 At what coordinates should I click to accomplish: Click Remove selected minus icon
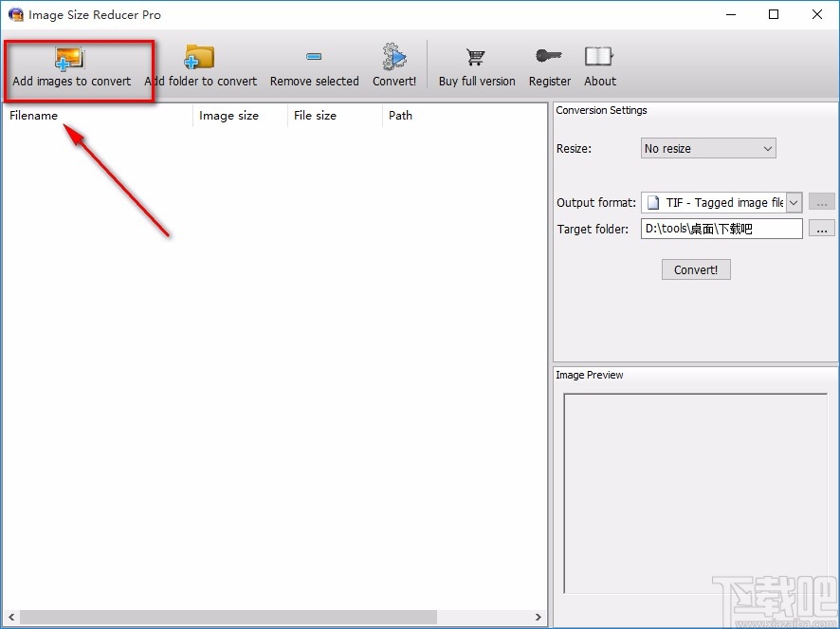point(314,56)
